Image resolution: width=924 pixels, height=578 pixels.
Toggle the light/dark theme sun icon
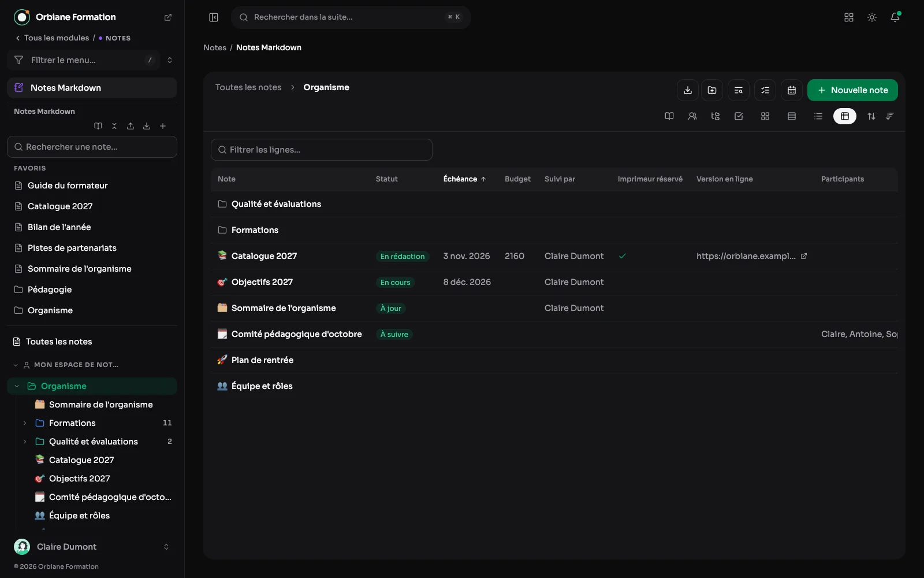(872, 17)
